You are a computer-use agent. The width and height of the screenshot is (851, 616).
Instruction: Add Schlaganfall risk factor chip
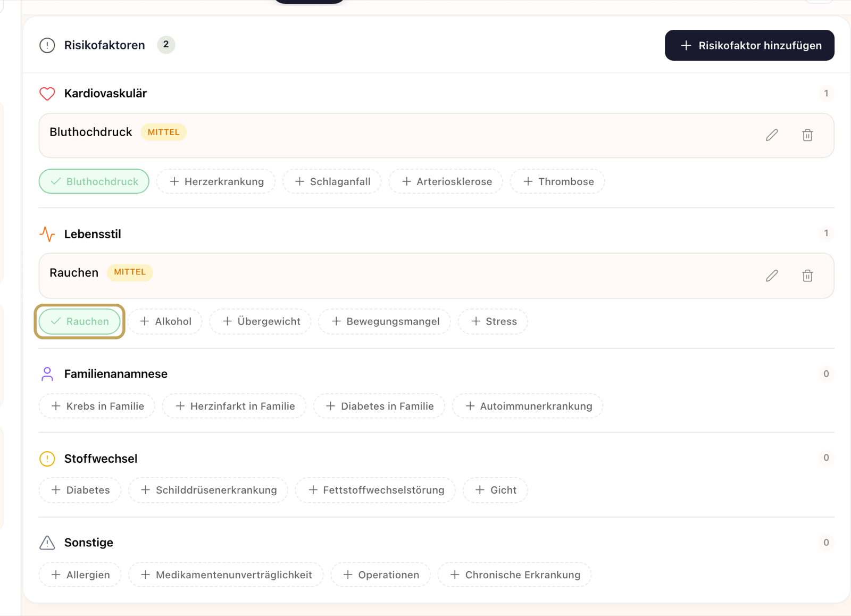pos(332,181)
